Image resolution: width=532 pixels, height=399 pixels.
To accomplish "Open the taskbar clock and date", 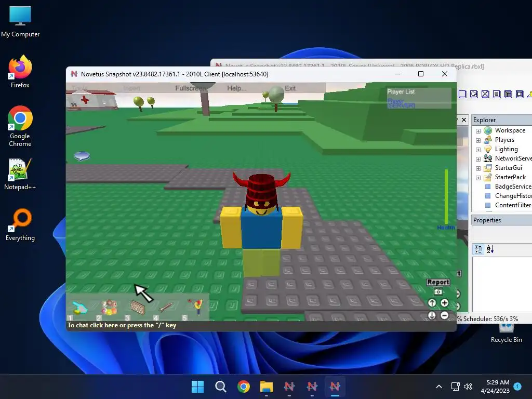I will [x=495, y=387].
